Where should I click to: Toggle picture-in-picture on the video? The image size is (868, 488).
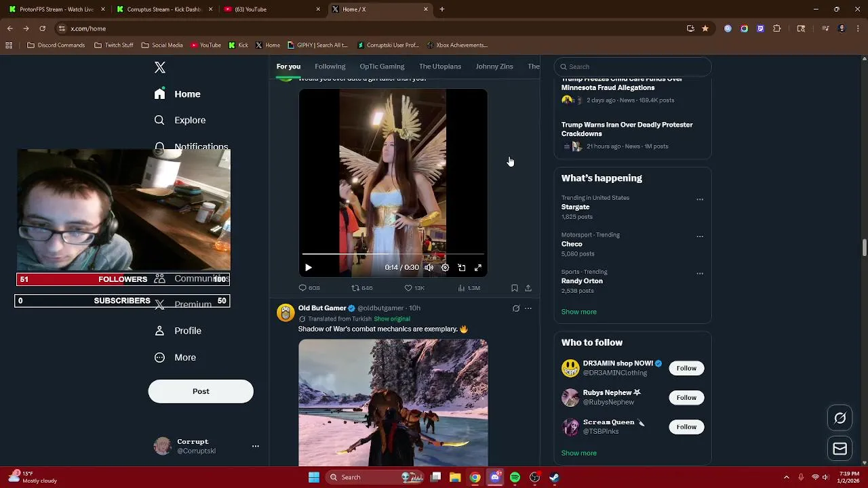point(462,268)
